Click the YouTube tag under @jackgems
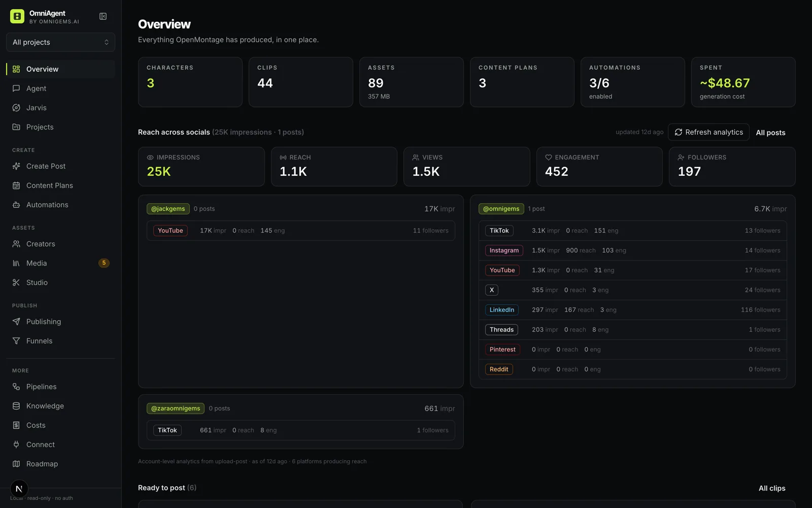Screen dimensions: 812x508 coord(171,231)
